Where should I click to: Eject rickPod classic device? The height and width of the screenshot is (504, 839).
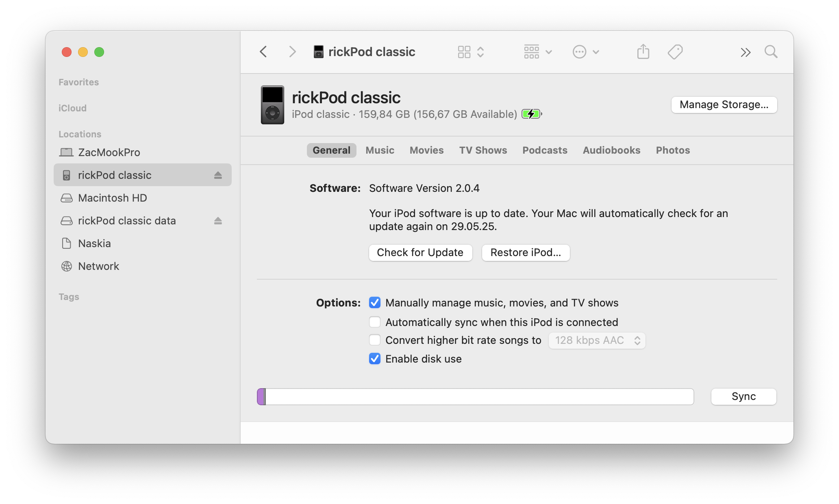218,175
